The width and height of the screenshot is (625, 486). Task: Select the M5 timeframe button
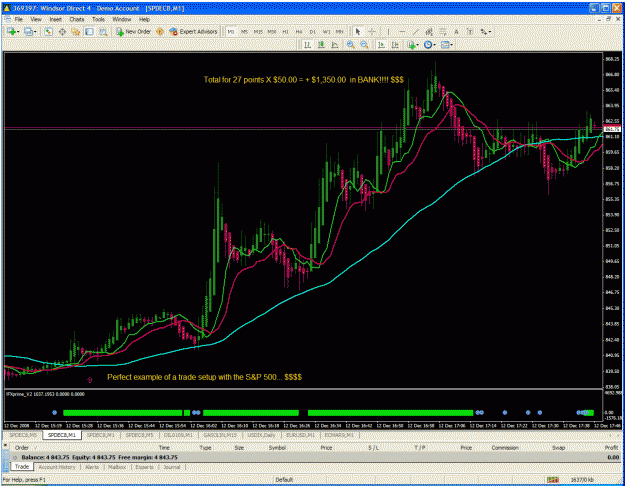point(244,31)
